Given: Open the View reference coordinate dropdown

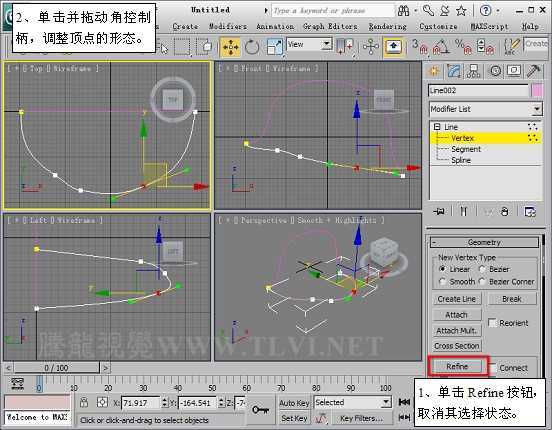Looking at the screenshot, I should pyautogui.click(x=309, y=44).
